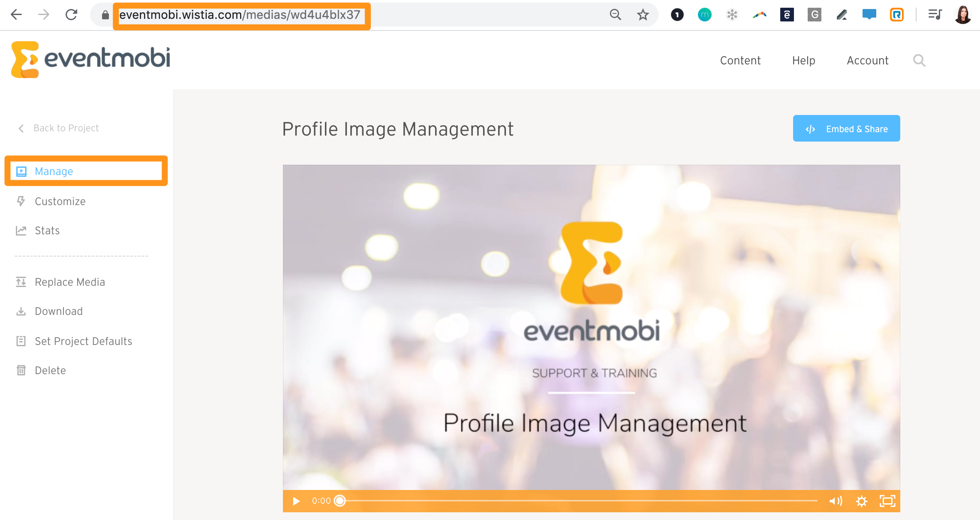Open the media queue playlist icon

point(935,15)
